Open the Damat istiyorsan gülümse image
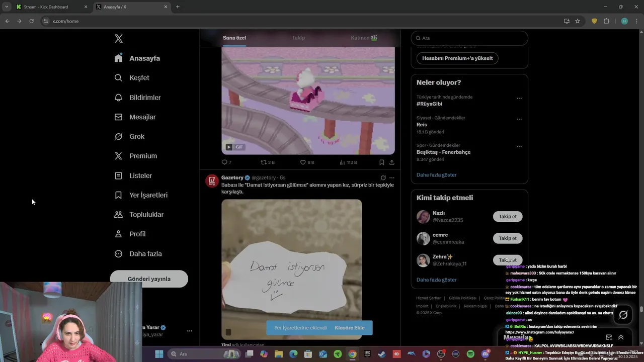Image resolution: width=644 pixels, height=362 pixels. pyautogui.click(x=292, y=269)
